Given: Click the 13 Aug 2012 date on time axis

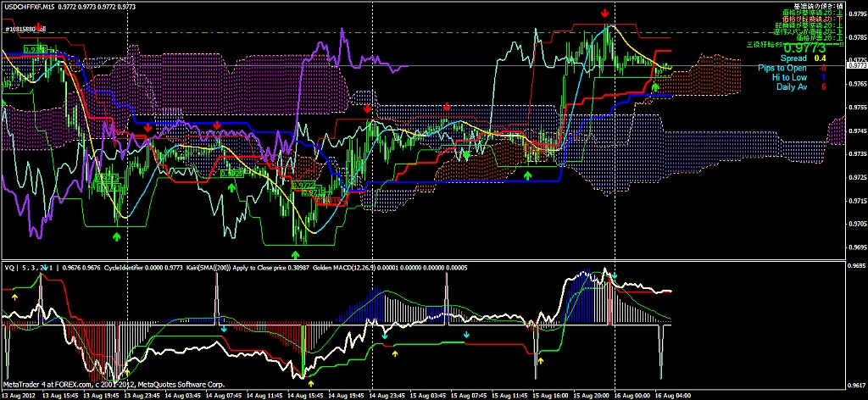Looking at the screenshot, I should coord(20,394).
